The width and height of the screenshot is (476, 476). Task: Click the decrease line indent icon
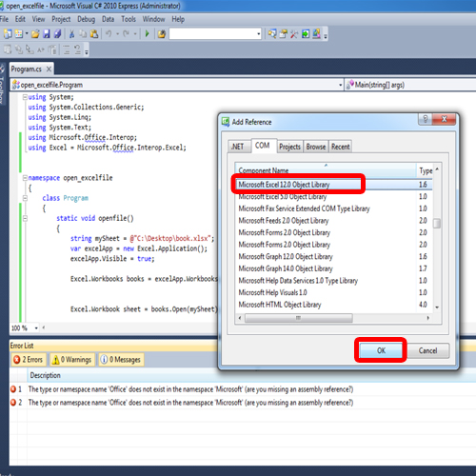tap(67, 50)
